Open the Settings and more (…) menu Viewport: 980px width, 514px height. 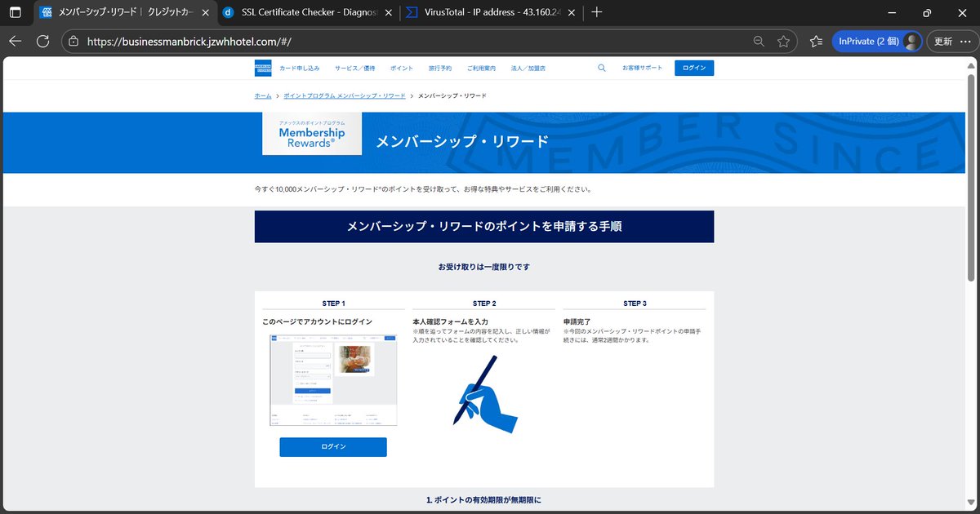pyautogui.click(x=966, y=39)
